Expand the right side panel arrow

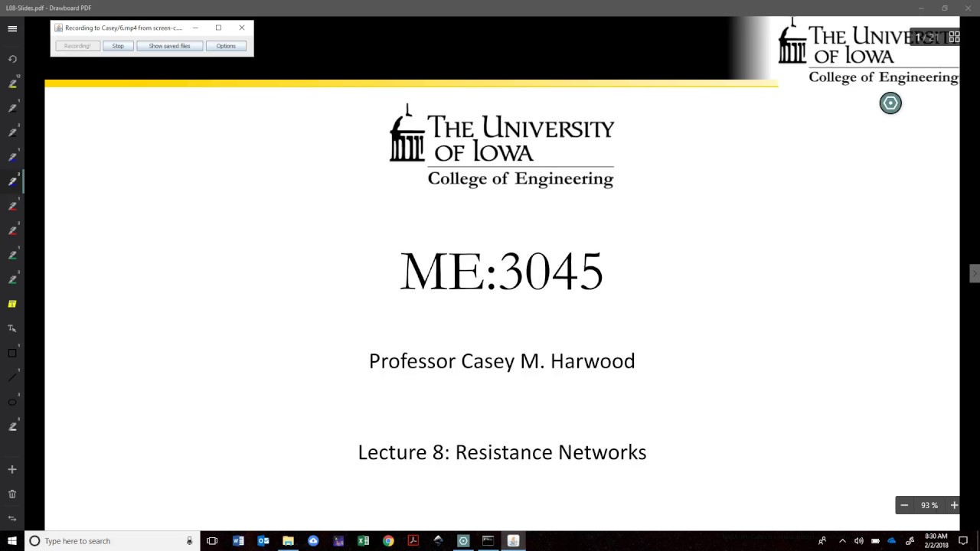[x=974, y=273]
